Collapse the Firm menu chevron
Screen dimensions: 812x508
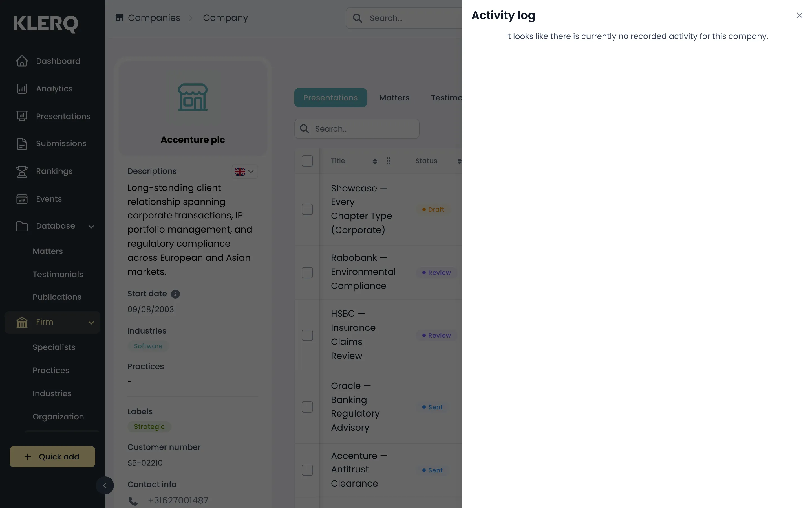tap(91, 323)
